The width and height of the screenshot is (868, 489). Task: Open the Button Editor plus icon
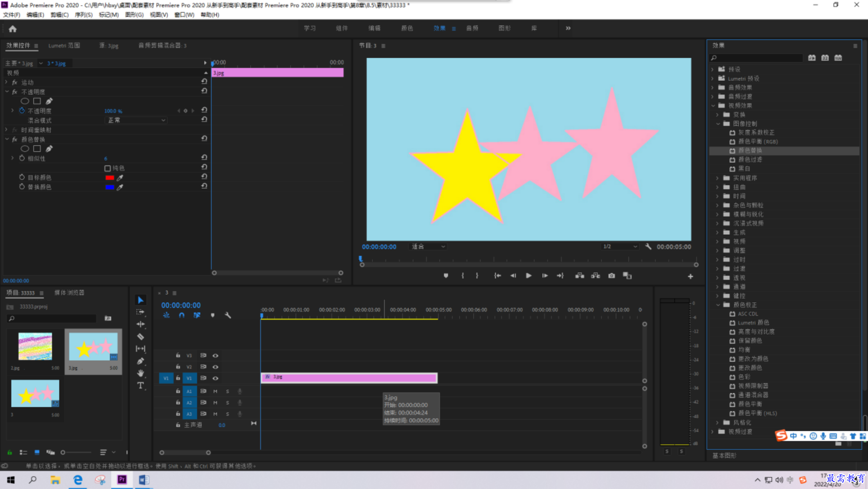[x=690, y=276]
